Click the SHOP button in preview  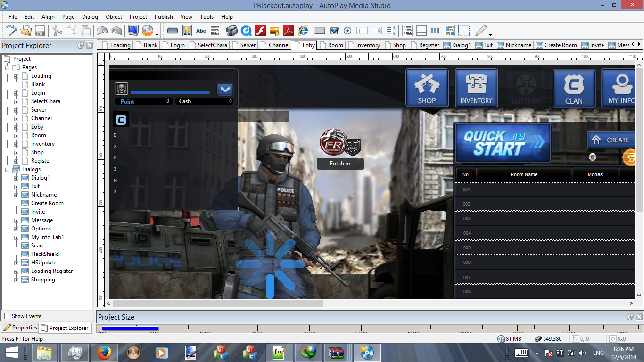427,88
